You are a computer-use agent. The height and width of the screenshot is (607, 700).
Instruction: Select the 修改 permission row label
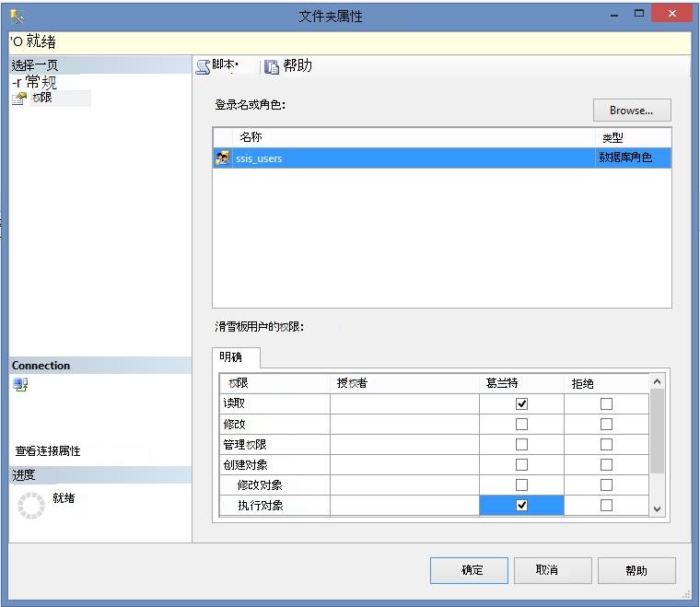[x=234, y=424]
